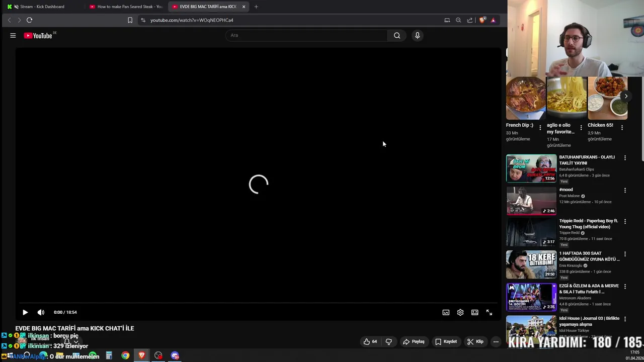The image size is (644, 362).
Task: Switch to the Pan Seared Steak tab
Action: pos(126,7)
